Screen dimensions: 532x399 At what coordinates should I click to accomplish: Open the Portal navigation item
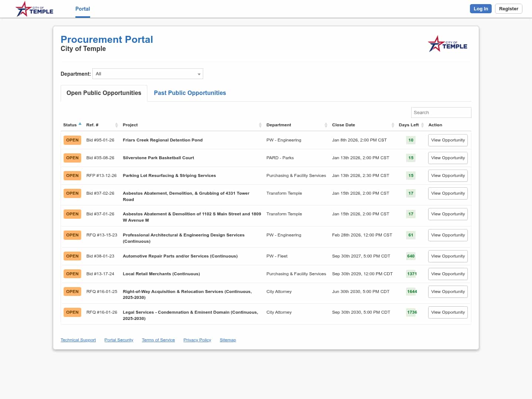point(83,9)
